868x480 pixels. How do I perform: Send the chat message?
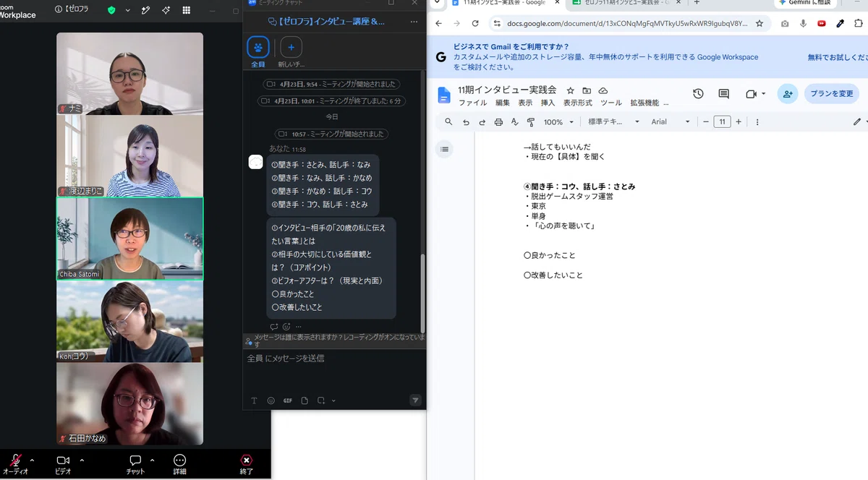[415, 400]
